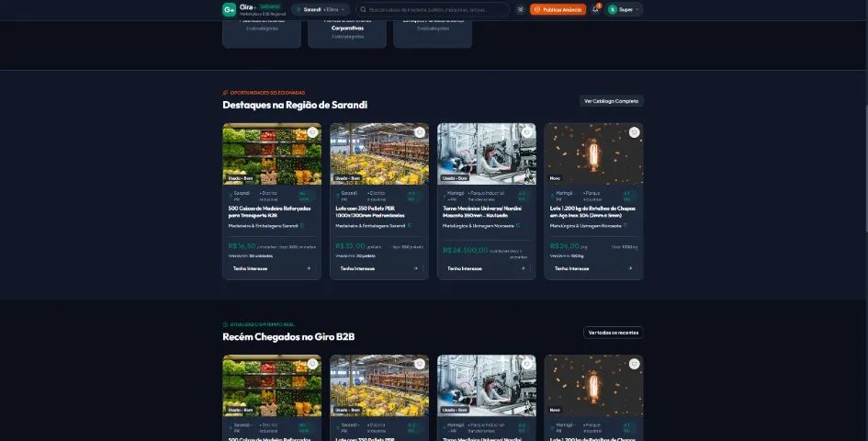This screenshot has height=441, width=868.
Task: Click seller Madeireira & Embalagens Sarandi on 350 Pallets card
Action: click(370, 226)
